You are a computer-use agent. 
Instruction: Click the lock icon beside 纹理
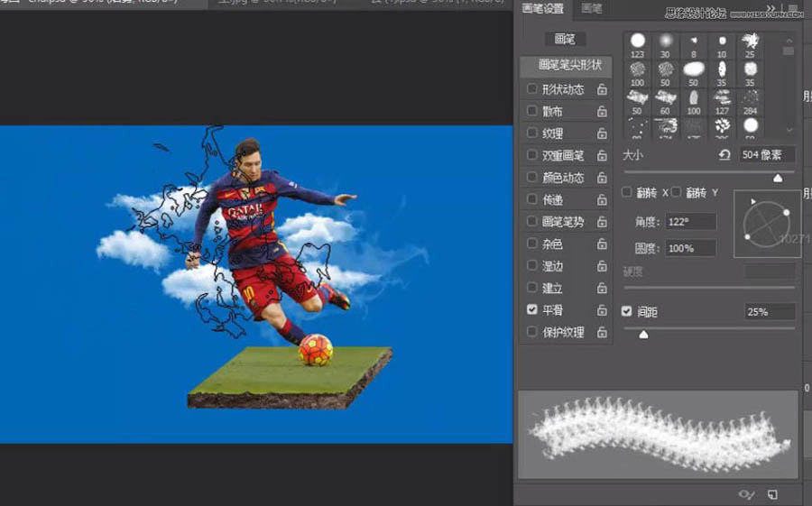pyautogui.click(x=602, y=134)
